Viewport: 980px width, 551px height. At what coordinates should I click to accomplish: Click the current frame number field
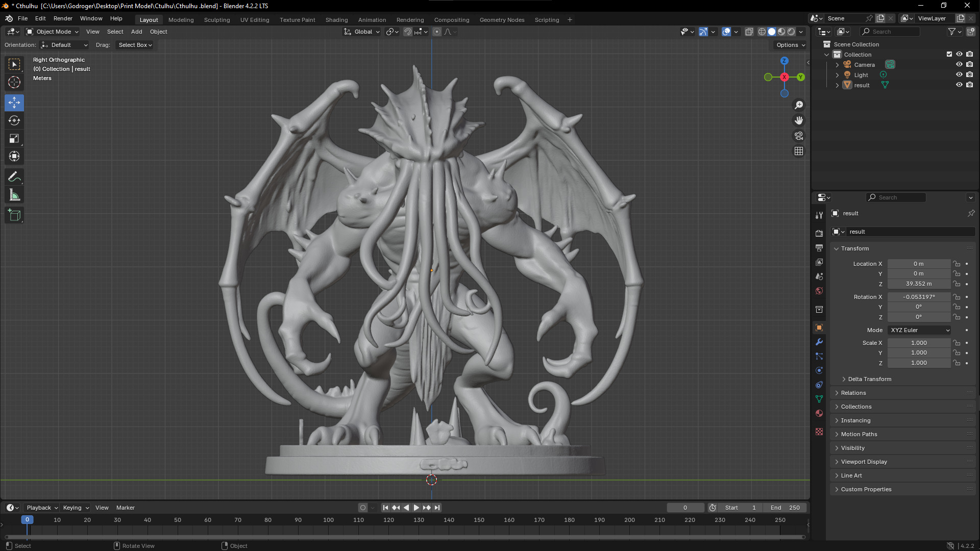click(x=685, y=508)
